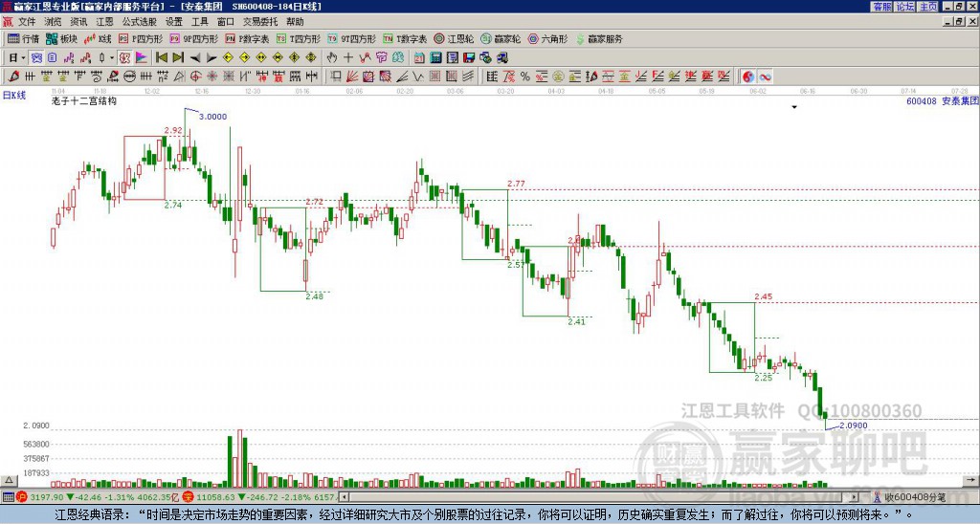980x524 pixels.
Task: Click the status bar index value 3197.90
Action: pos(47,497)
